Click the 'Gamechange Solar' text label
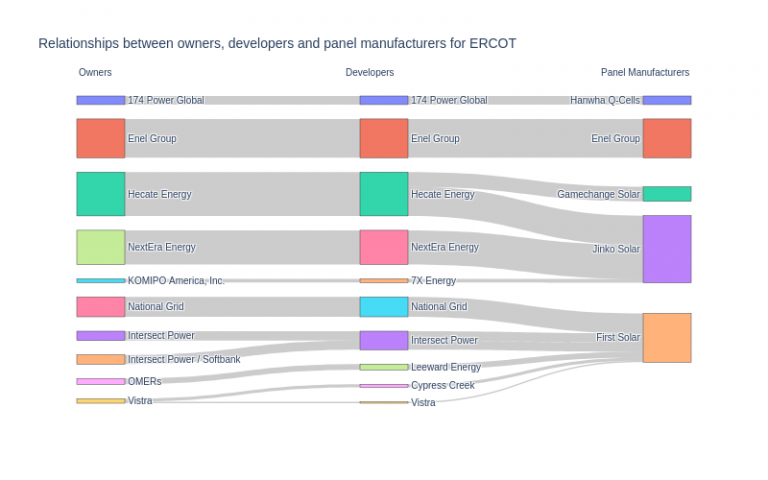The image size is (768, 480). [599, 194]
